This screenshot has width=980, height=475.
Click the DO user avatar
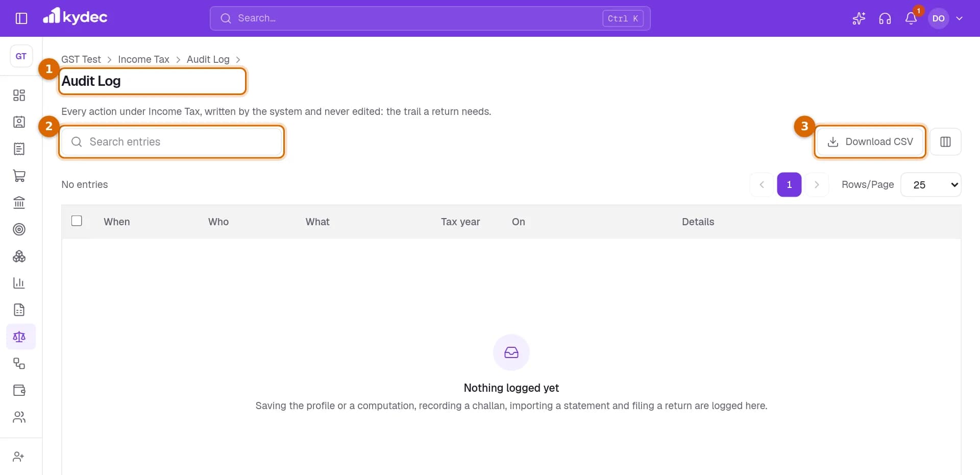(938, 18)
